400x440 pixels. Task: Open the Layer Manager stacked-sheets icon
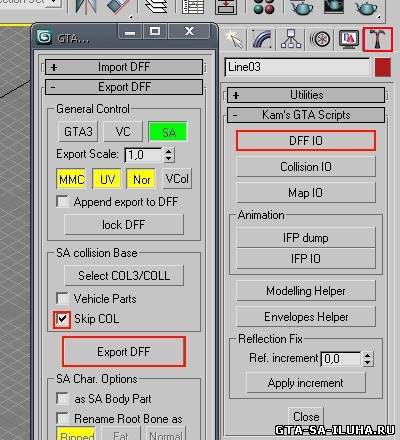coord(156,7)
